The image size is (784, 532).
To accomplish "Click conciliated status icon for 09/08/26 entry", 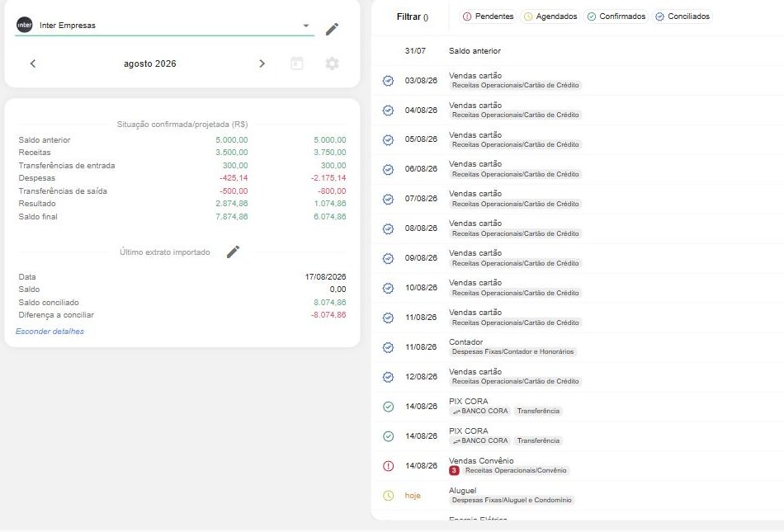I will [x=388, y=258].
